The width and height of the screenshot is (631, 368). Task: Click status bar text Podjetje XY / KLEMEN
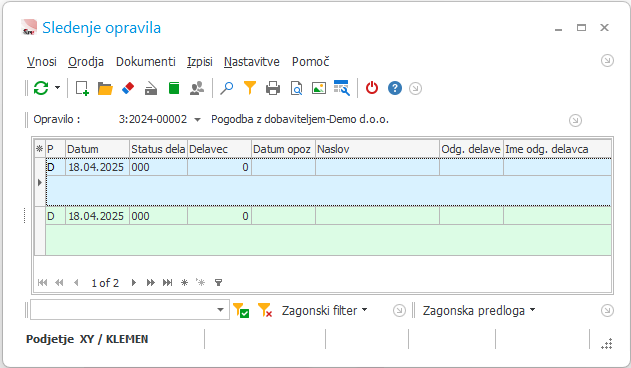pyautogui.click(x=87, y=339)
